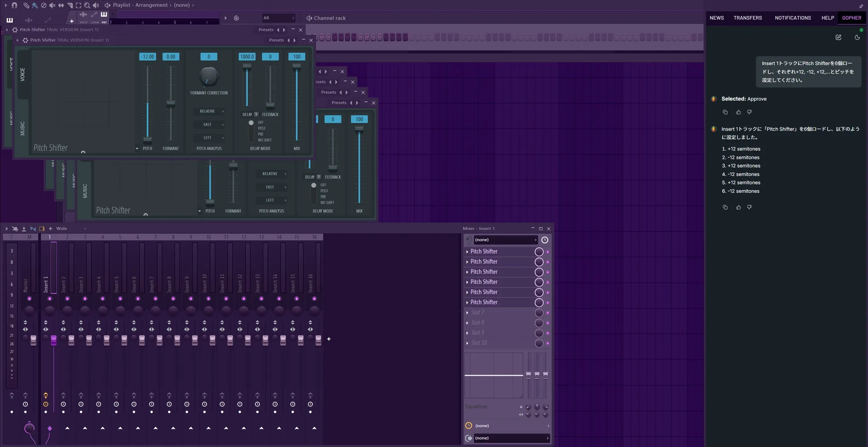
Task: Click the plus button after Insert 16
Action: click(x=329, y=339)
